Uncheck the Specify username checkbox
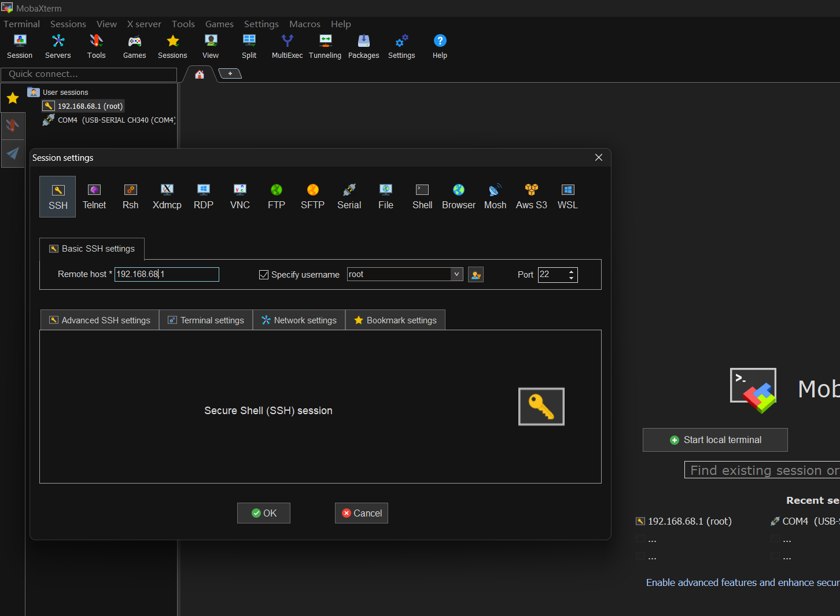The height and width of the screenshot is (616, 840). 264,275
